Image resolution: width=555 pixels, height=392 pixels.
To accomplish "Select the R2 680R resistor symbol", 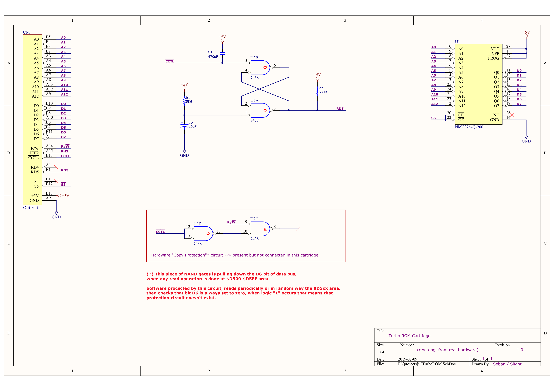I will [317, 91].
